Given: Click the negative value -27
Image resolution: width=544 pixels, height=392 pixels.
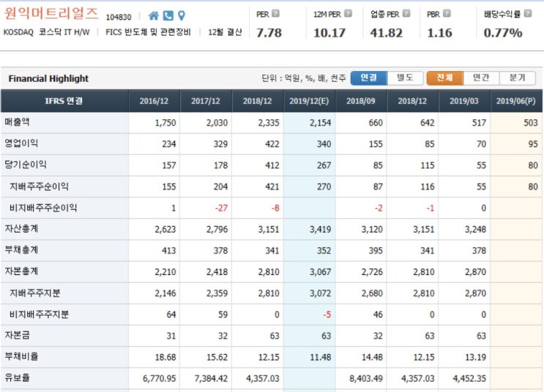Looking at the screenshot, I should click(x=221, y=208).
